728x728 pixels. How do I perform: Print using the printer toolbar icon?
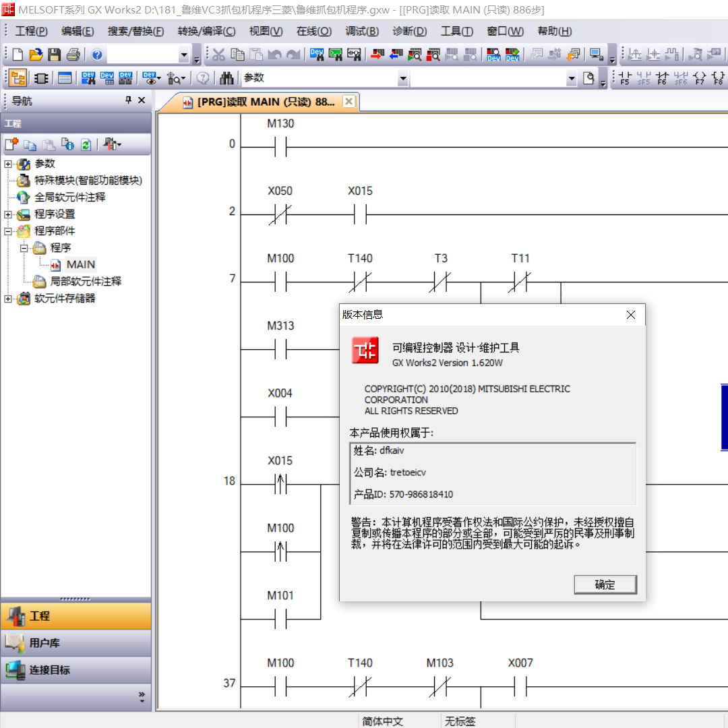pos(73,55)
